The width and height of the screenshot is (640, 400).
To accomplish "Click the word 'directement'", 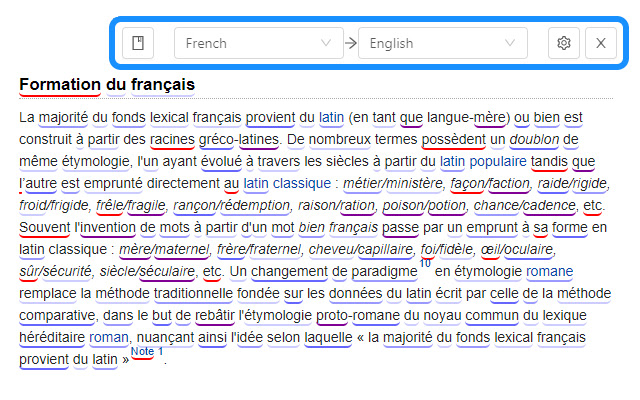I will tap(183, 184).
